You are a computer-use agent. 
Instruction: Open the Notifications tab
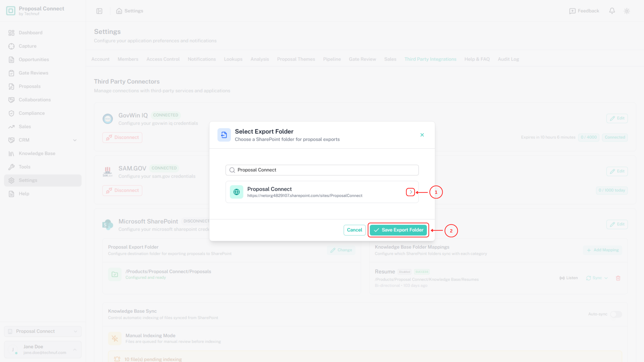pyautogui.click(x=202, y=59)
